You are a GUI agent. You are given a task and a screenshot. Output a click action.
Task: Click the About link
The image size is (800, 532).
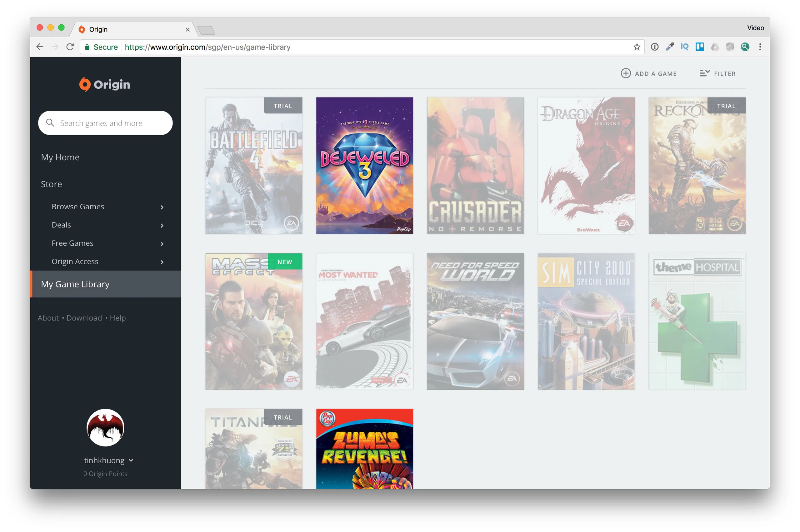click(x=48, y=318)
